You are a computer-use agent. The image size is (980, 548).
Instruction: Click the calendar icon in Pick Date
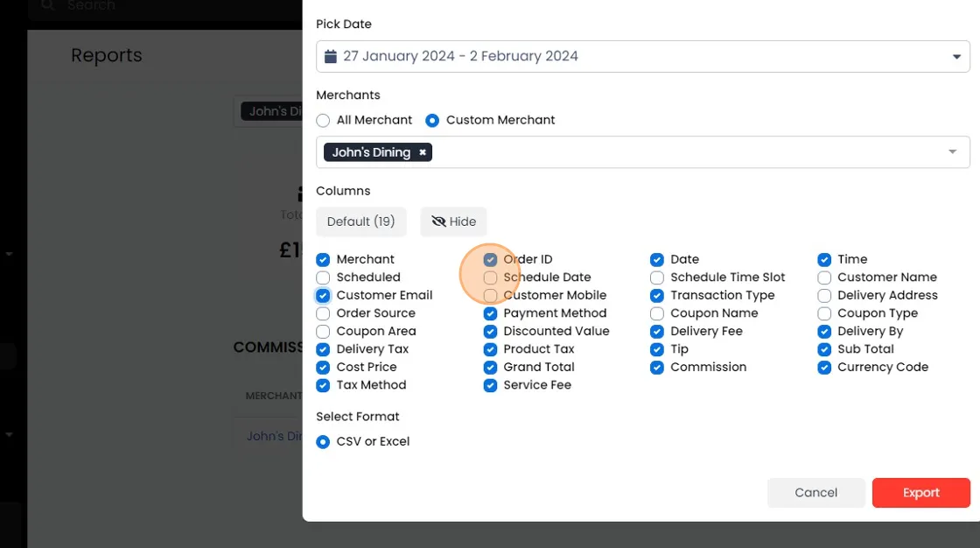coord(331,56)
